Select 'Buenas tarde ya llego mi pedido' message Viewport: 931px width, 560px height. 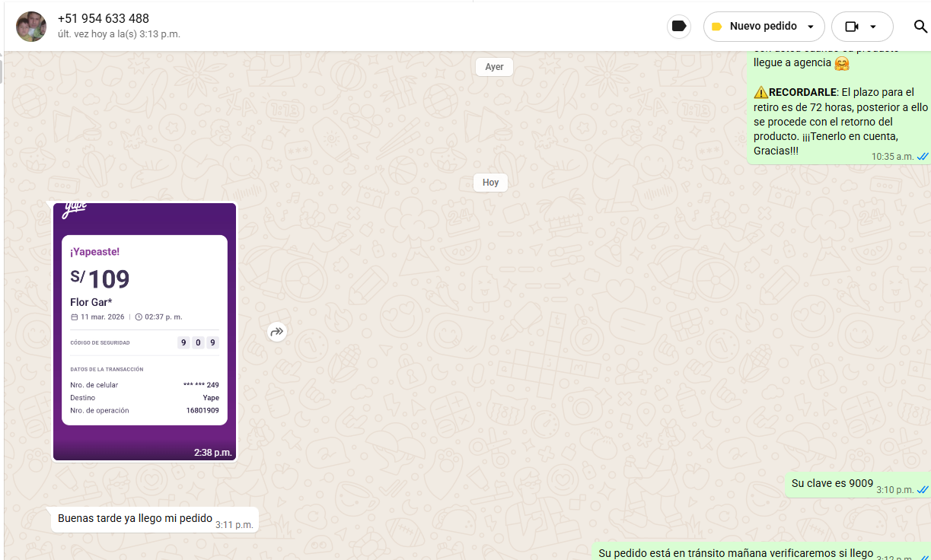tap(135, 519)
